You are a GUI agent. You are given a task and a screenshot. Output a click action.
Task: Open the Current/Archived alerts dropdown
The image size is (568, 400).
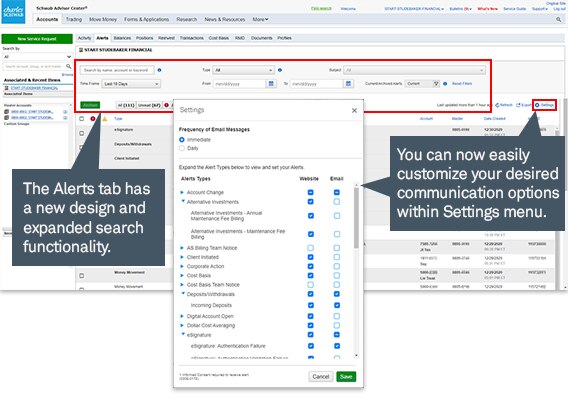422,84
